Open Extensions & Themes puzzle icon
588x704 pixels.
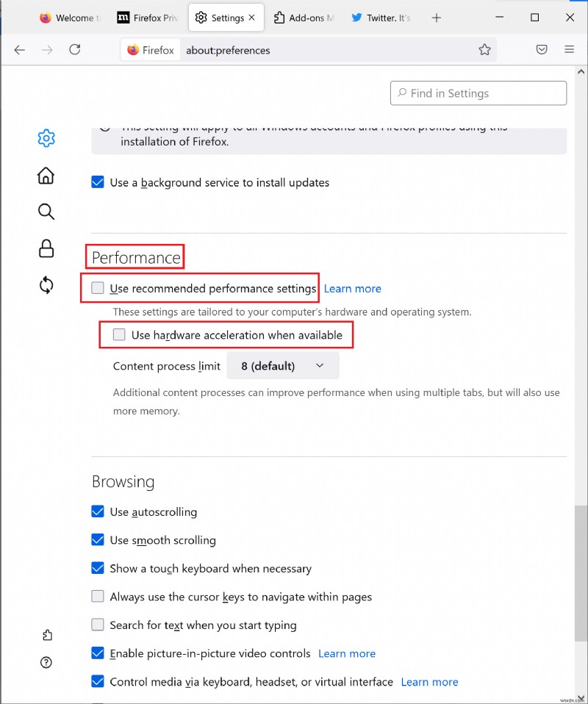[x=47, y=635]
